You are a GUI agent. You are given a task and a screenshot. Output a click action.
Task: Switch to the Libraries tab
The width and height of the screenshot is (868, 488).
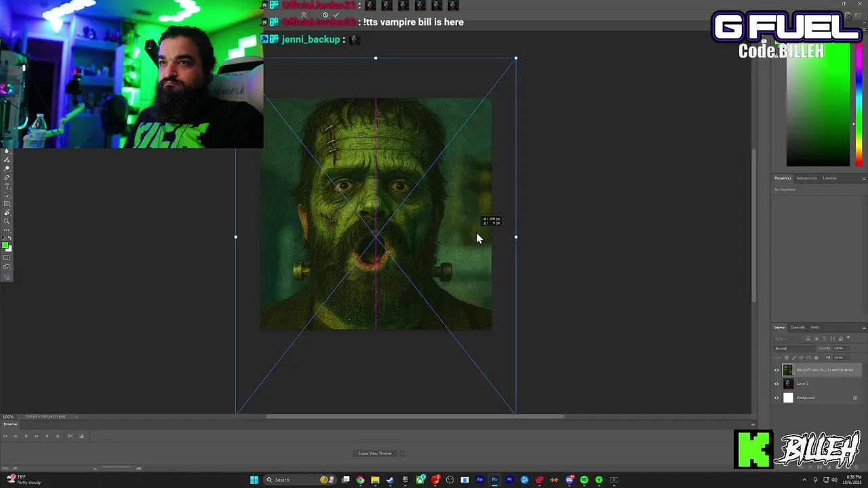(x=830, y=178)
